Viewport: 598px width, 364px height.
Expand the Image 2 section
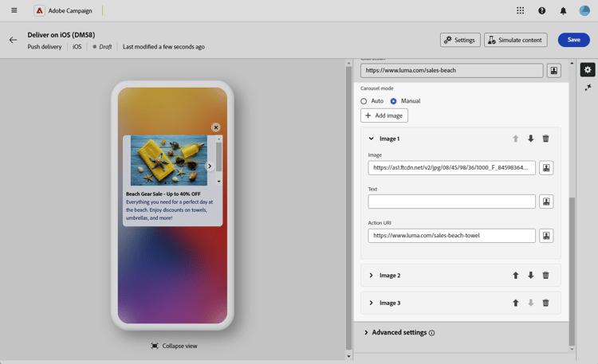tap(371, 276)
